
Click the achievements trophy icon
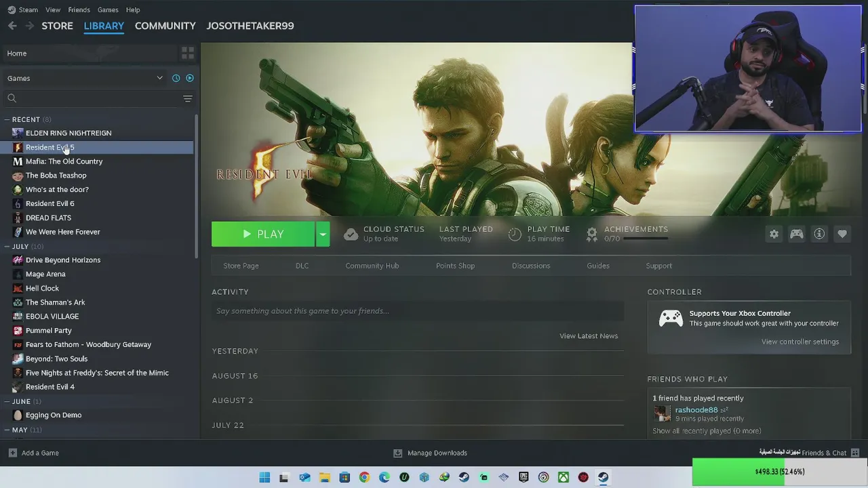point(592,234)
